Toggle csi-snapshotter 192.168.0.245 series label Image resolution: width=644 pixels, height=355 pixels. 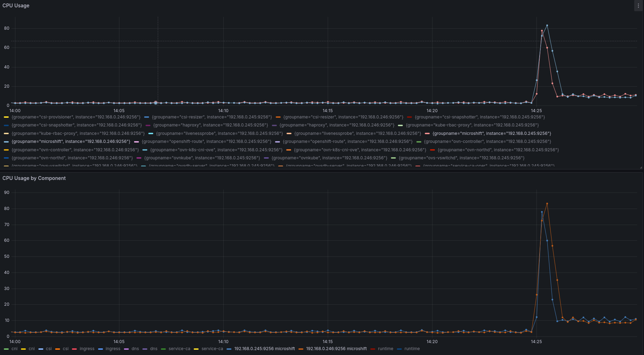pos(480,117)
